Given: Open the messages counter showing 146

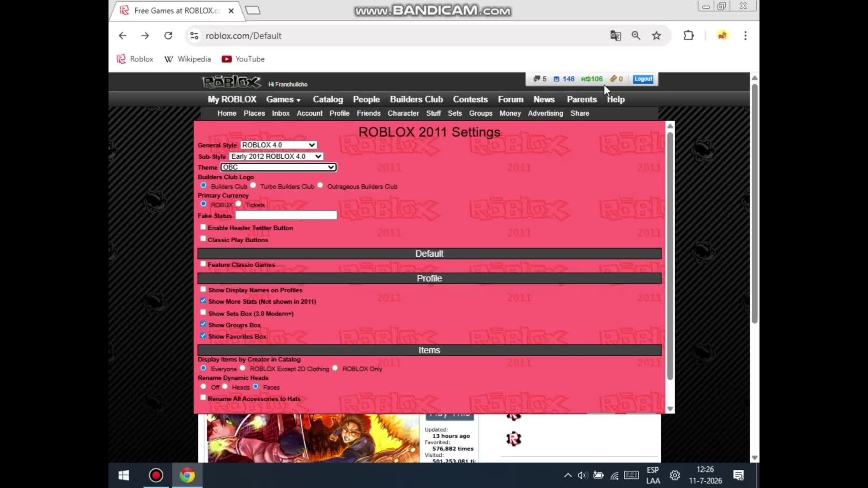Looking at the screenshot, I should (564, 79).
